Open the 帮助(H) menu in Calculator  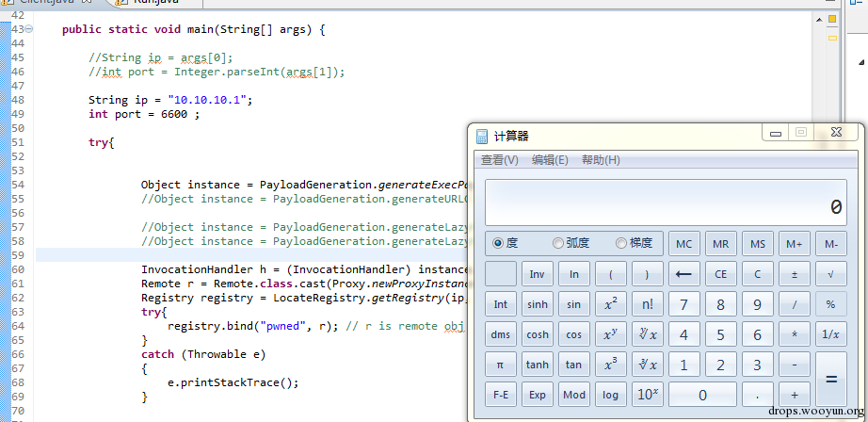click(x=601, y=160)
